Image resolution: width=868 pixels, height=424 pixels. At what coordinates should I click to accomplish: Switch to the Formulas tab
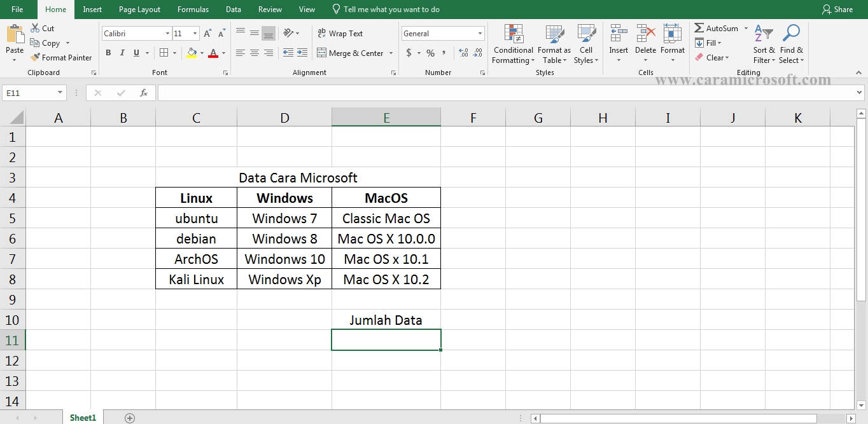click(x=193, y=9)
